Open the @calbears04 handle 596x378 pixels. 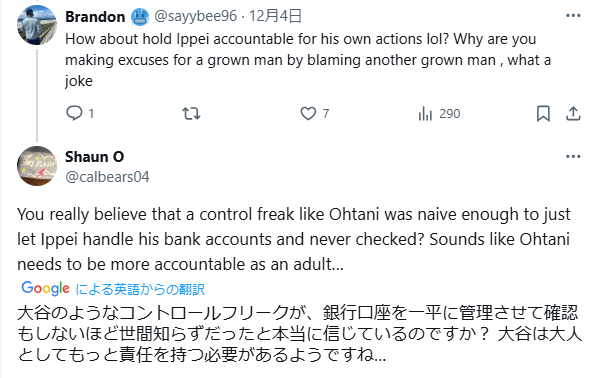tap(107, 177)
